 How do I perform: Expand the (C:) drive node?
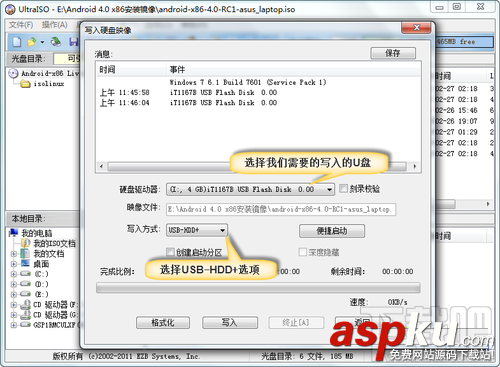point(14,274)
